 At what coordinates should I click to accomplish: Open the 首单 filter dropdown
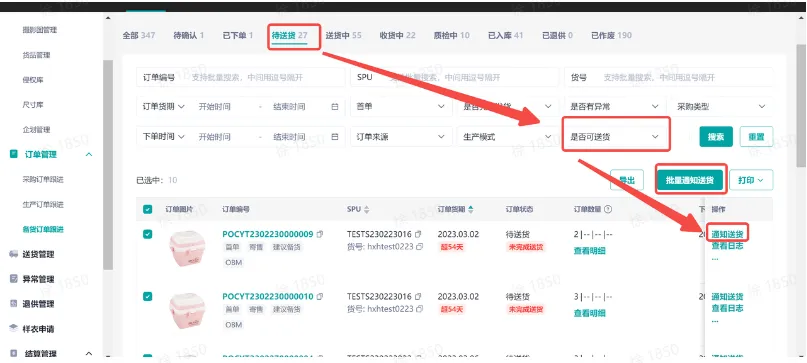(400, 107)
